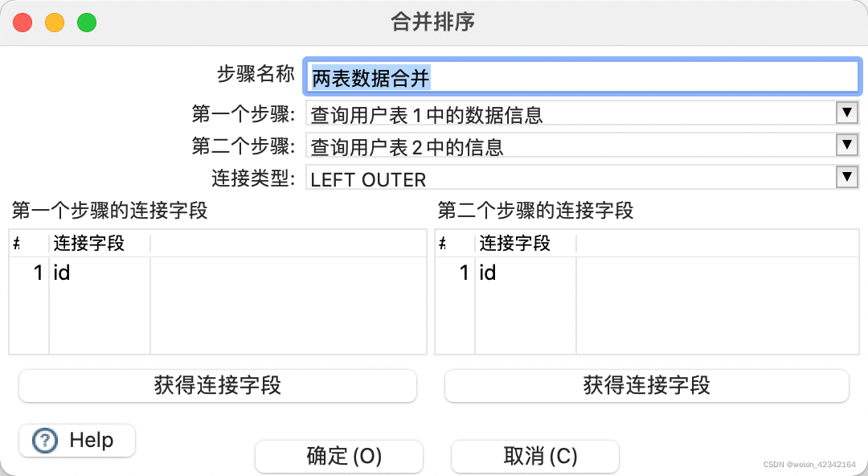Select row number 1 in left table
Screen dimensions: 868x476
[30, 272]
